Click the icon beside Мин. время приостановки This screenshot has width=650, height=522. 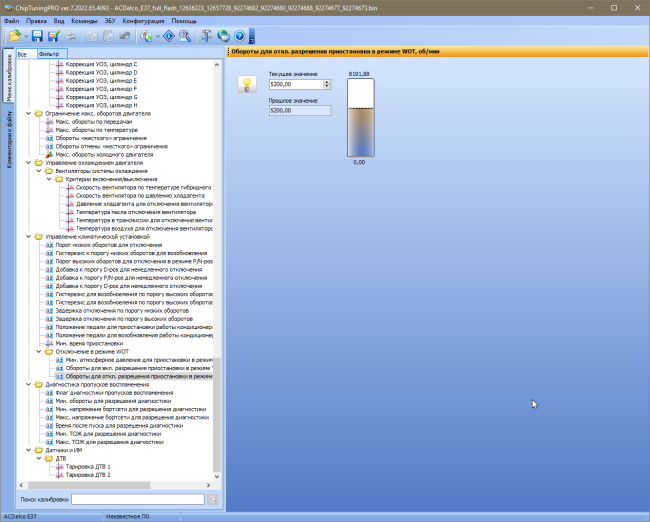tap(49, 343)
